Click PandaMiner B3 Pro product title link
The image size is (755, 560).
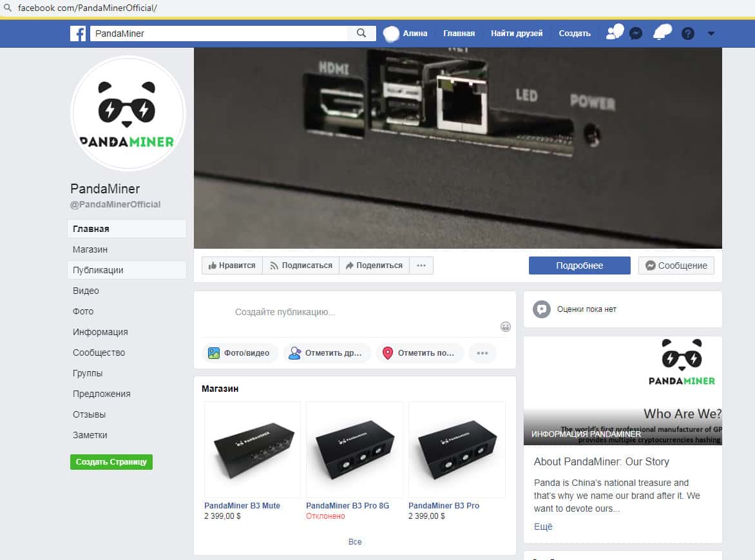click(x=444, y=506)
